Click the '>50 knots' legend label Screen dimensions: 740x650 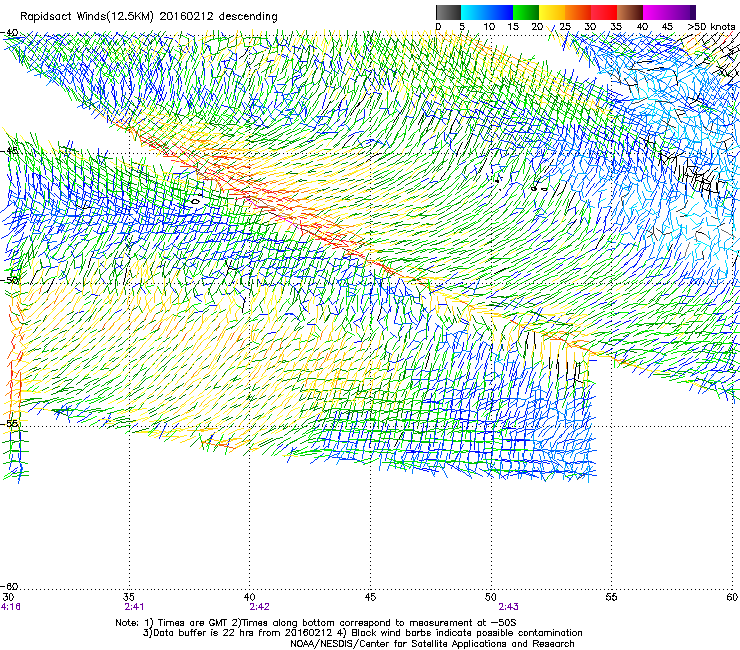click(711, 26)
